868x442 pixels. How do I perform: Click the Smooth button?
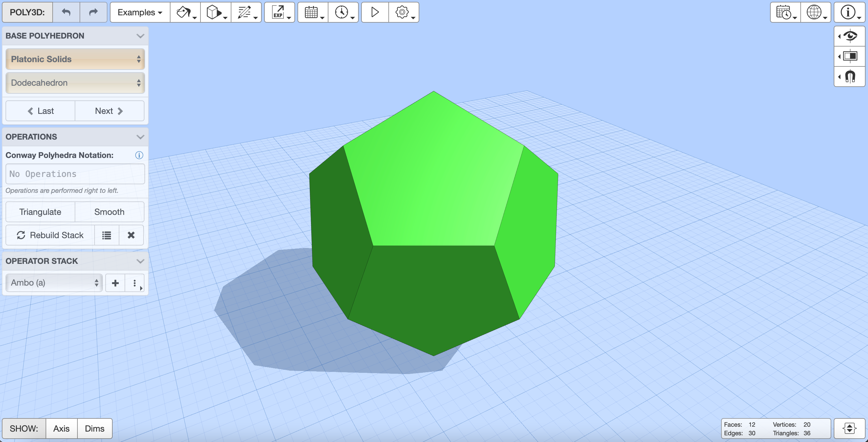(109, 212)
